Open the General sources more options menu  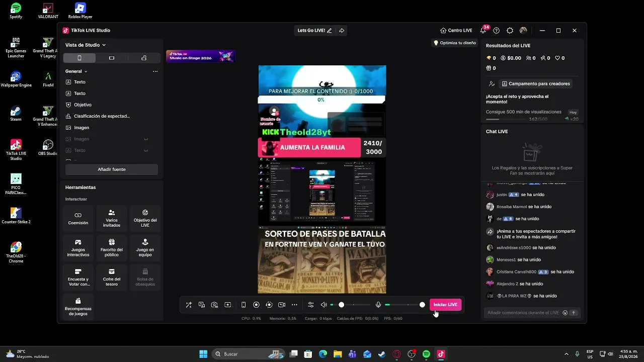[155, 71]
